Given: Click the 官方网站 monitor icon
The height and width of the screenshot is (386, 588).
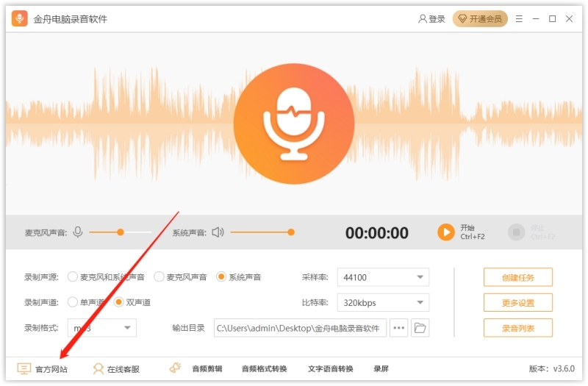Looking at the screenshot, I should pyautogui.click(x=24, y=369).
